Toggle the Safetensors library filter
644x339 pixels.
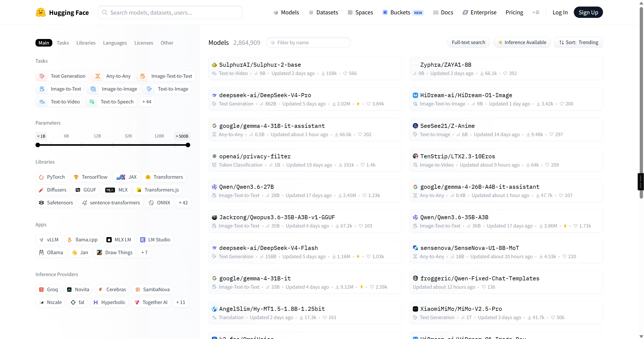(56, 203)
